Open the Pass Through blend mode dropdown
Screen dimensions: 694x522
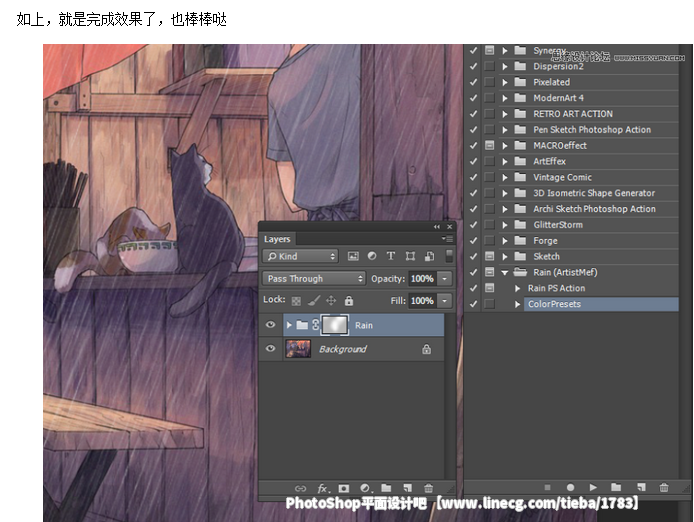coord(314,278)
